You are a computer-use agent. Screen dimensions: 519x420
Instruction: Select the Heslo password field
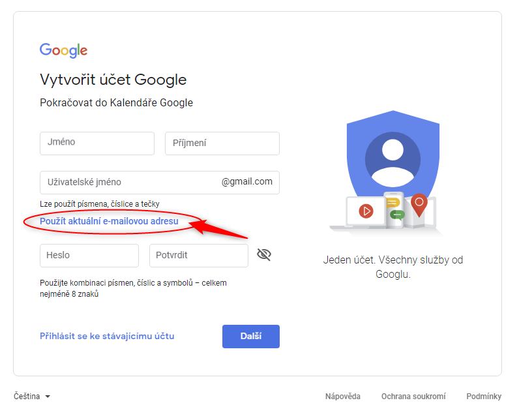click(x=89, y=256)
